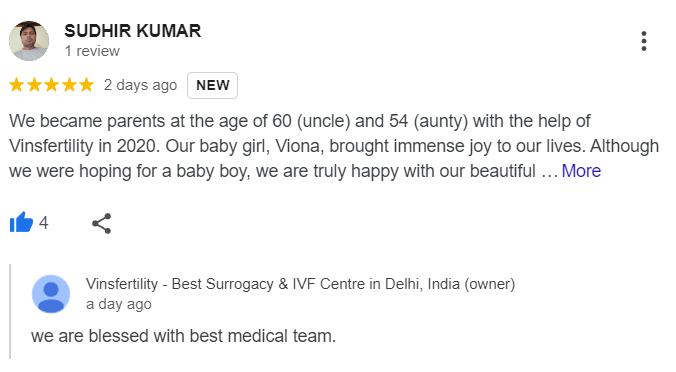Open Sudhir Kumar's profile photo
Screen dimensions: 676x372
pos(29,41)
